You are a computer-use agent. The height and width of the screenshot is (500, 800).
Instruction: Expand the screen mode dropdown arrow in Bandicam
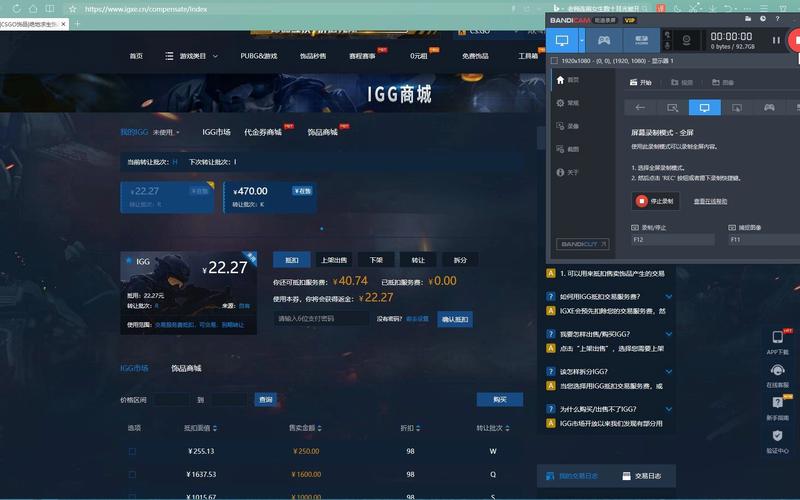pos(583,41)
